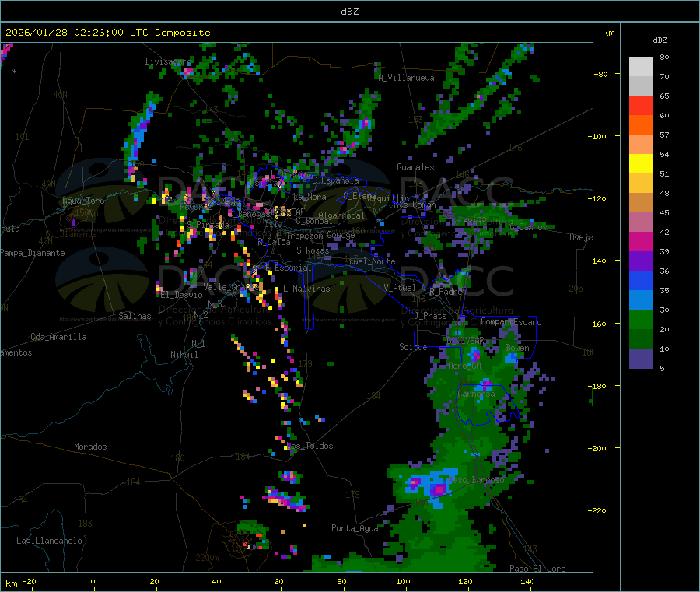Viewport: 700px width, 592px height.
Task: Click the El_Desvio location label
Action: click(x=182, y=295)
